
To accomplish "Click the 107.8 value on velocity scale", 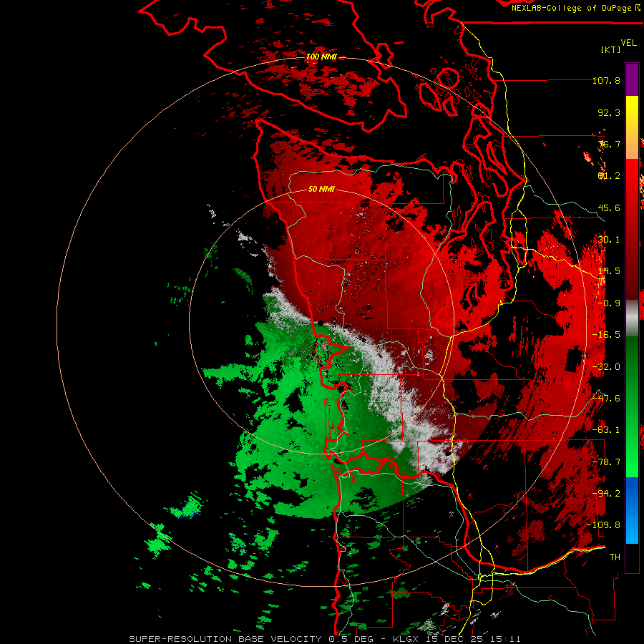I will (x=606, y=80).
